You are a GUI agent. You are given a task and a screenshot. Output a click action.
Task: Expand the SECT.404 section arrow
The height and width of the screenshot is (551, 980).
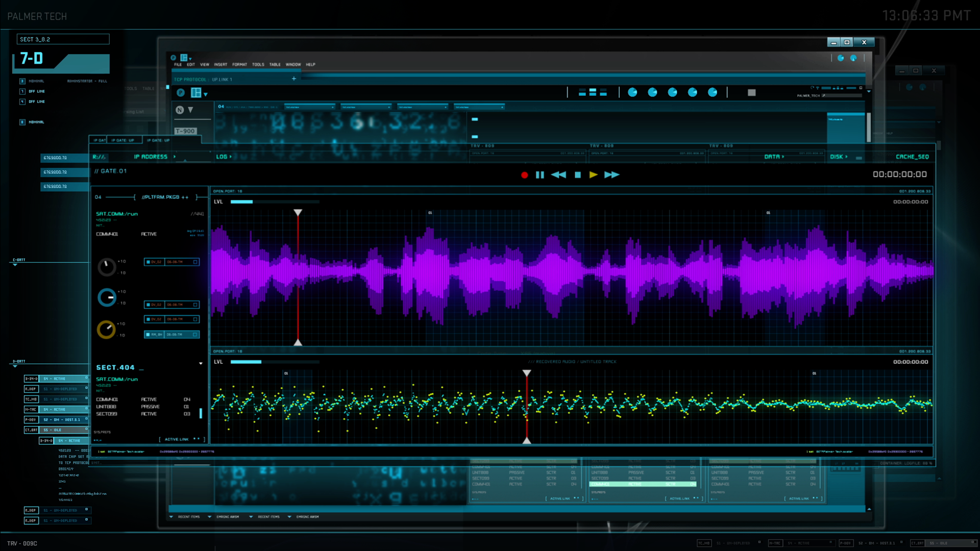coord(201,364)
